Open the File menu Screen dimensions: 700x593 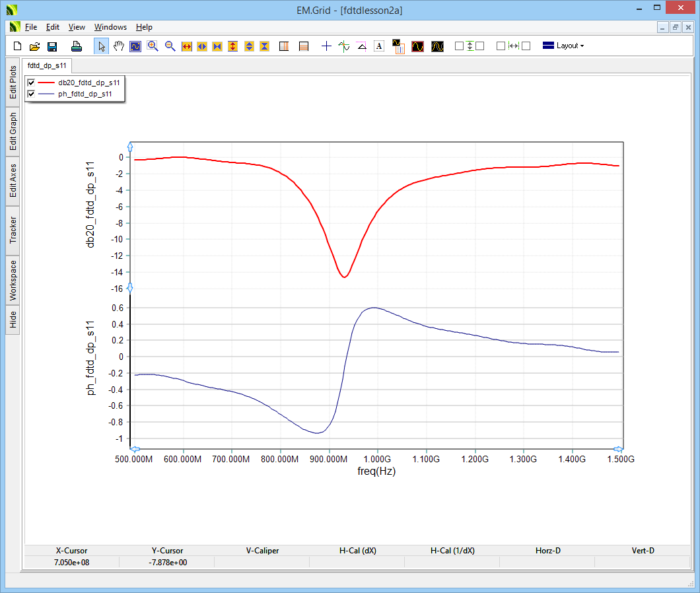(31, 27)
